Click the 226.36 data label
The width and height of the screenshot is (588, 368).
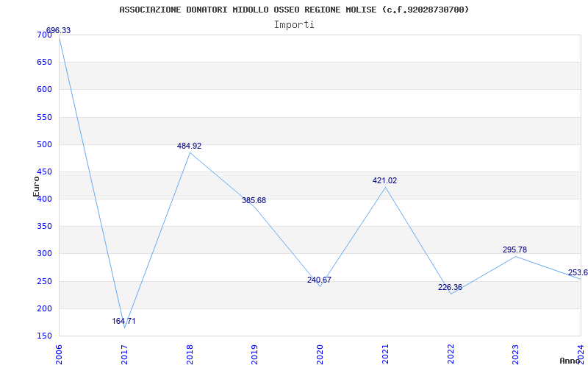coord(450,287)
